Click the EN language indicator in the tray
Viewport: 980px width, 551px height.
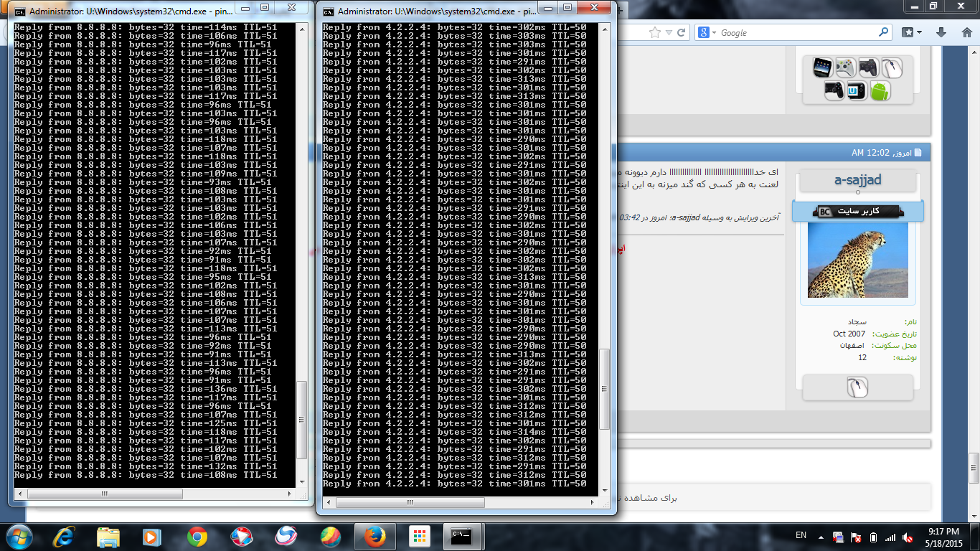coord(801,535)
